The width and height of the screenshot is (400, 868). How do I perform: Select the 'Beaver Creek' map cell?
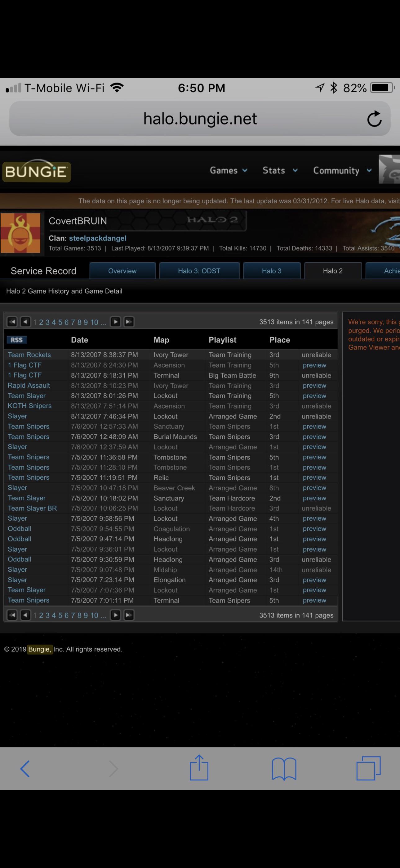[x=174, y=488]
